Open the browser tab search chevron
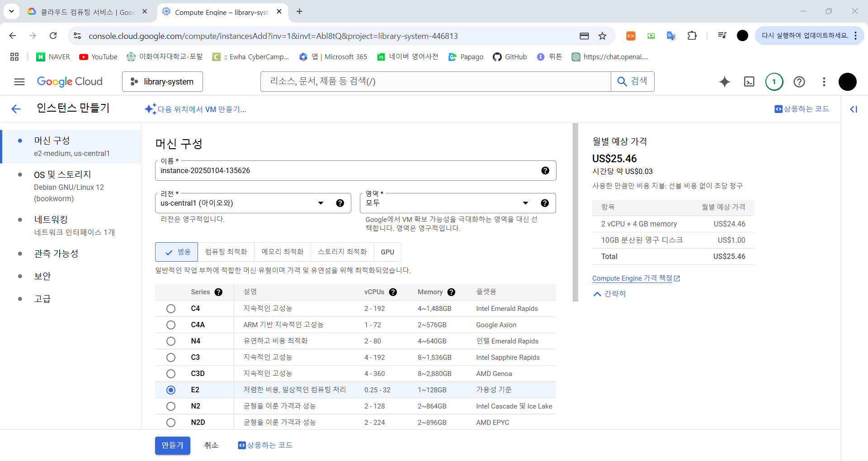 (x=11, y=11)
